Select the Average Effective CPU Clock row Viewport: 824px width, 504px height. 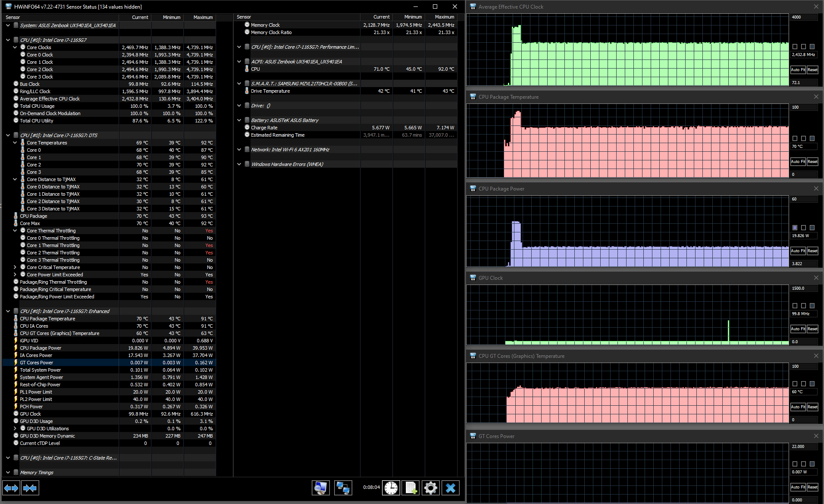point(50,99)
